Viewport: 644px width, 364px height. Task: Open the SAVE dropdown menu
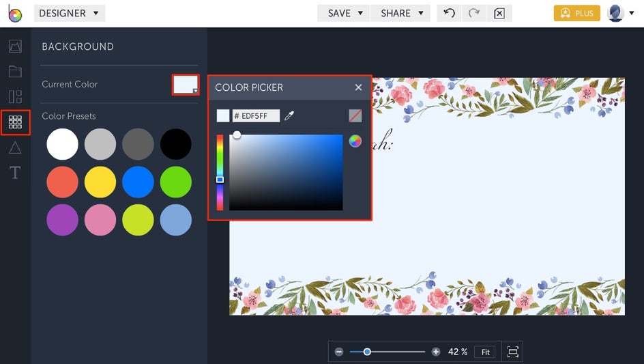[344, 13]
